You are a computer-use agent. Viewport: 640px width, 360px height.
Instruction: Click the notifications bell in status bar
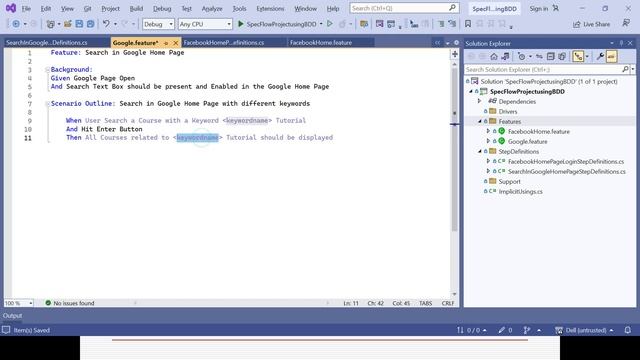click(x=628, y=330)
